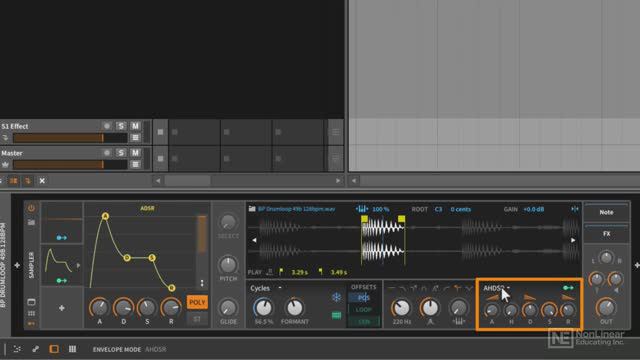Click the 0 cents fine tune value

pyautogui.click(x=460, y=209)
